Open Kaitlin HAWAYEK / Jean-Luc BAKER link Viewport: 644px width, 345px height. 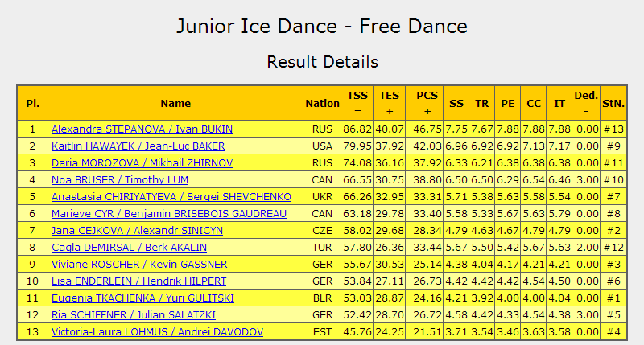tap(138, 146)
